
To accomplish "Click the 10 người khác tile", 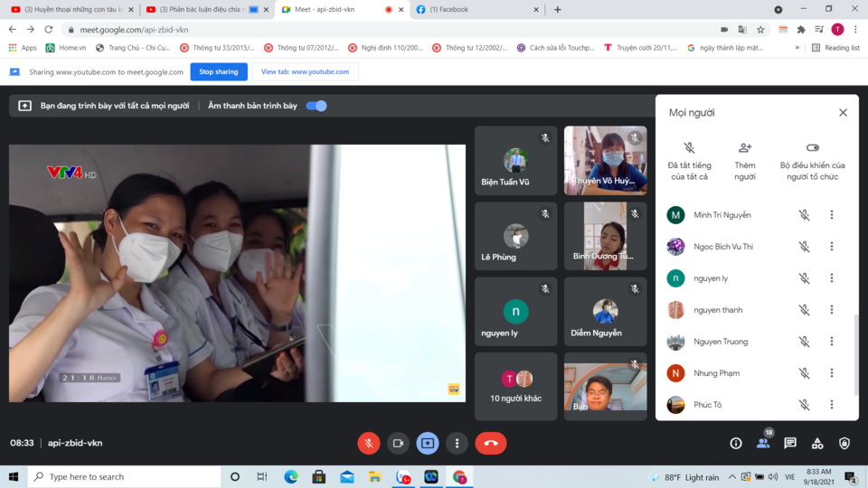I will [x=516, y=386].
